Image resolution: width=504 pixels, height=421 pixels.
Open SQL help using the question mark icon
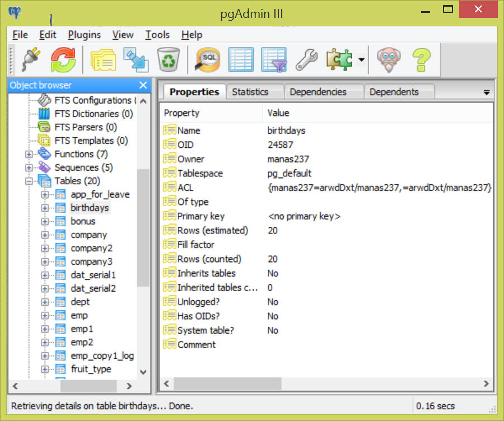pos(421,59)
